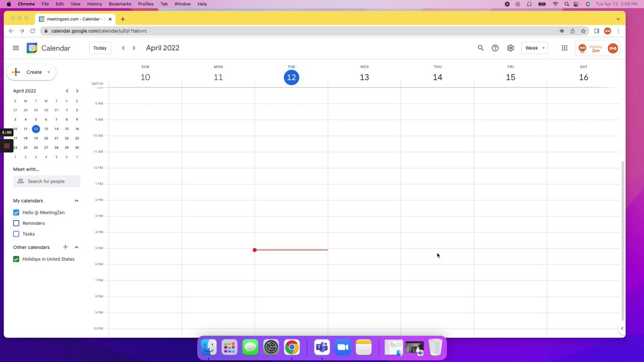Open the Support help icon
The width and height of the screenshot is (644, 362).
click(495, 48)
